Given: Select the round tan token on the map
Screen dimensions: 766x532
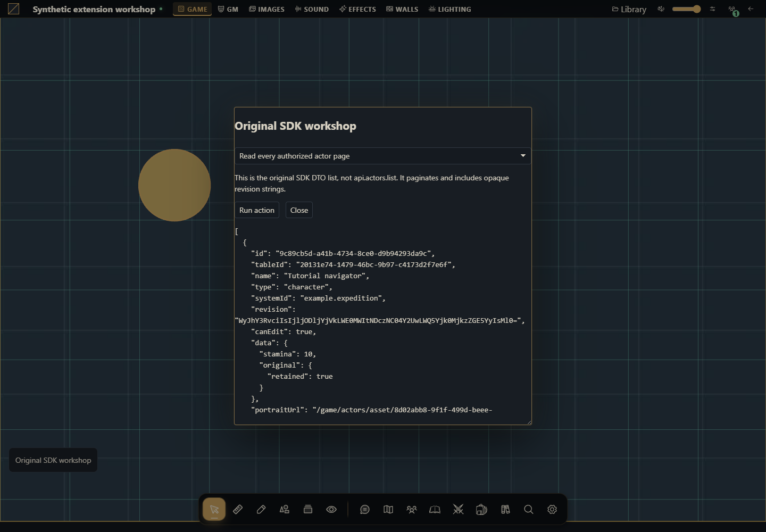Looking at the screenshot, I should [174, 185].
